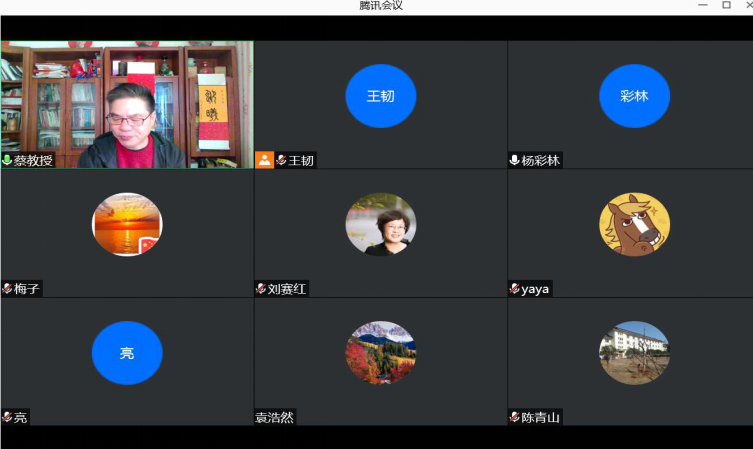The image size is (753, 449).
Task: Click the muted mic icon beside 亮
Action: [7, 418]
